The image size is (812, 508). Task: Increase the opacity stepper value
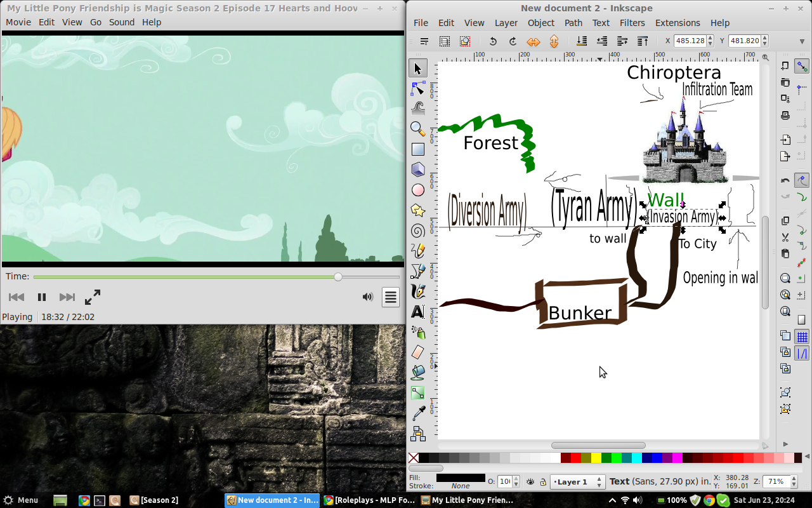515,479
